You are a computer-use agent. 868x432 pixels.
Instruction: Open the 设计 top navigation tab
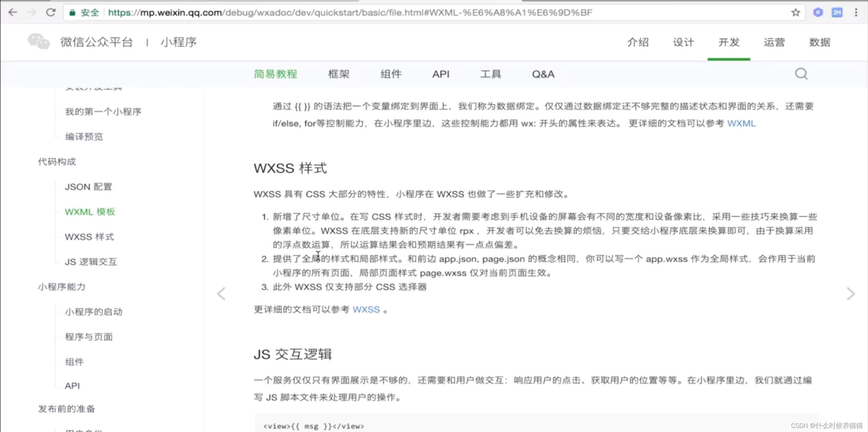[684, 42]
